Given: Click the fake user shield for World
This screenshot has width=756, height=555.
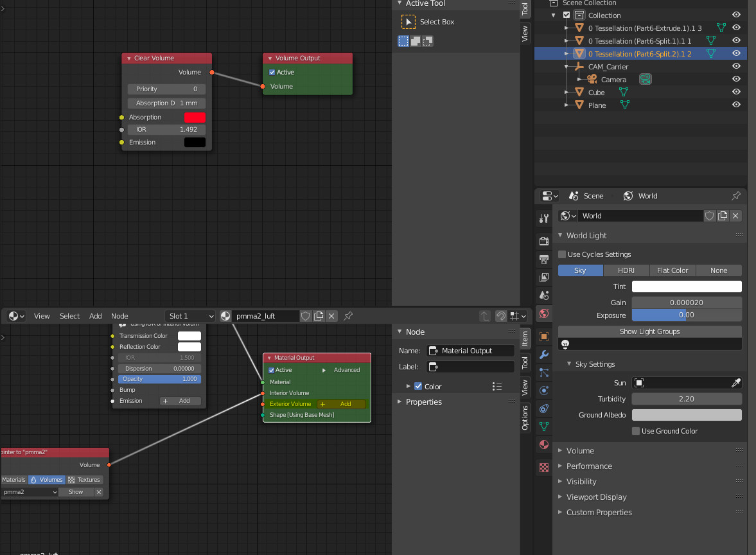Looking at the screenshot, I should (710, 216).
